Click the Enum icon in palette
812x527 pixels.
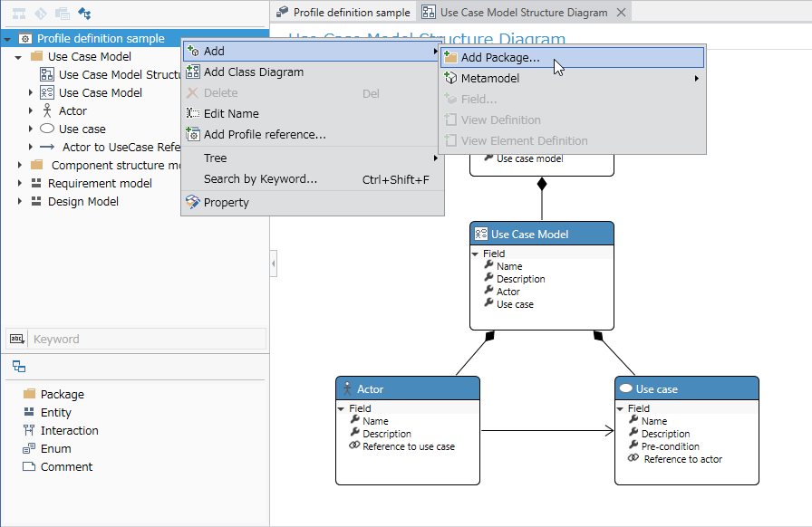pyautogui.click(x=29, y=448)
